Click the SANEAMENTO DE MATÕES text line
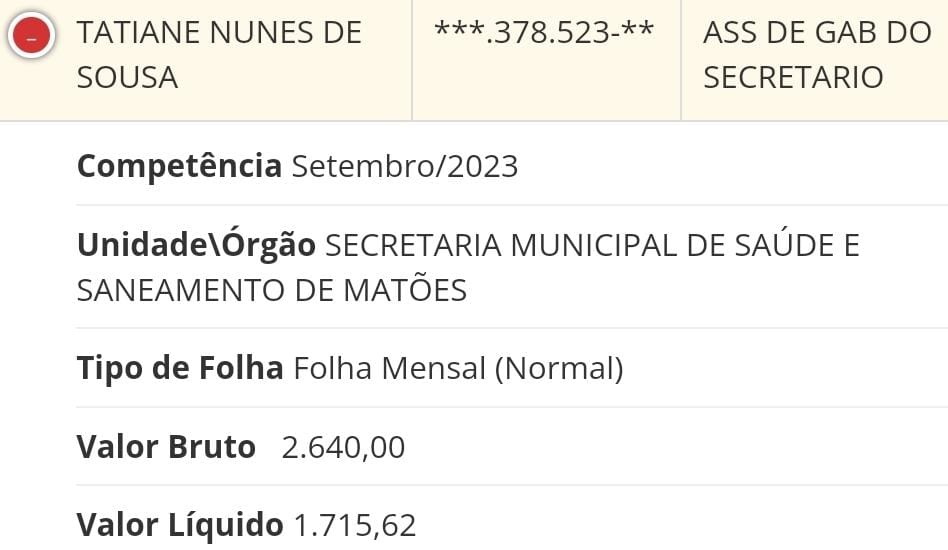 272,291
